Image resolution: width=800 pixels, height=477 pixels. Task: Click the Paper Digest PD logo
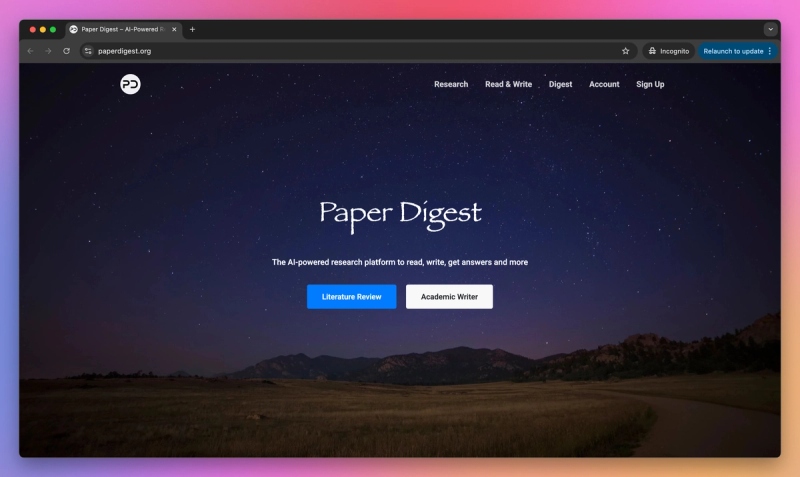click(130, 84)
